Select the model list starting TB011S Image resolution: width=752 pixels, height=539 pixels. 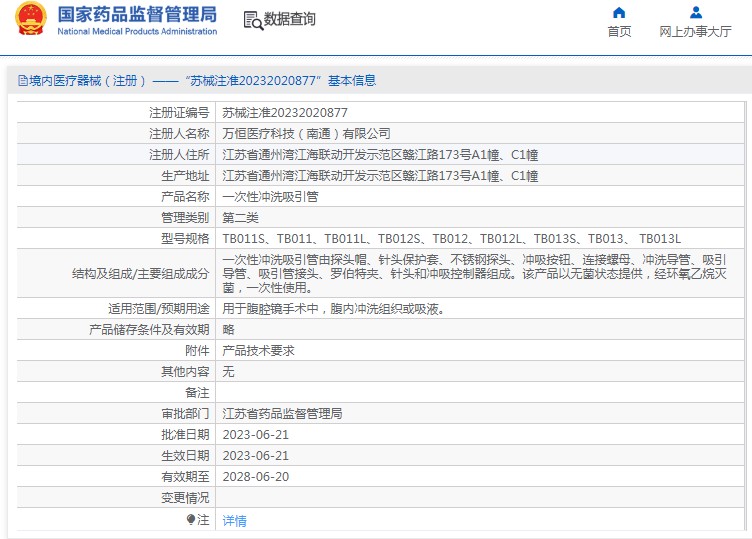[452, 239]
